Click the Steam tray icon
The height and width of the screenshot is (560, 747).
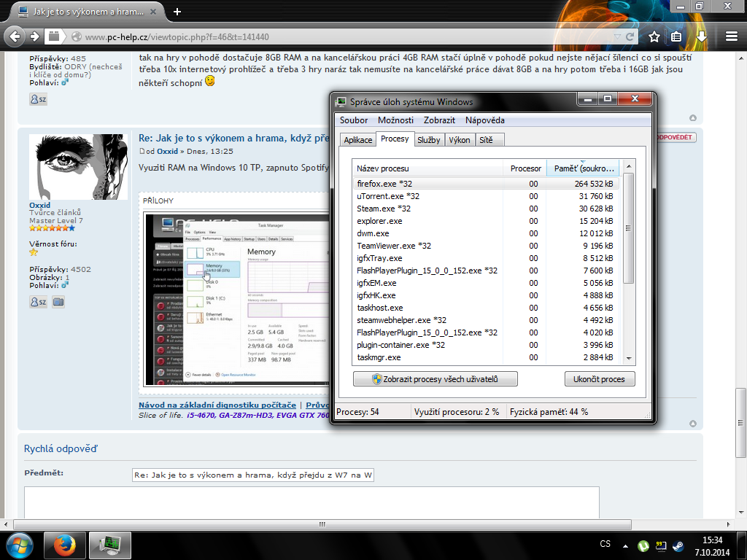point(678,545)
